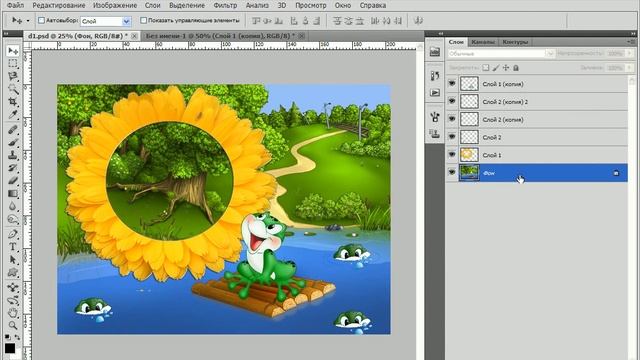Image resolution: width=640 pixels, height=360 pixels.
Task: Select the Gradient tool
Action: click(x=13, y=193)
